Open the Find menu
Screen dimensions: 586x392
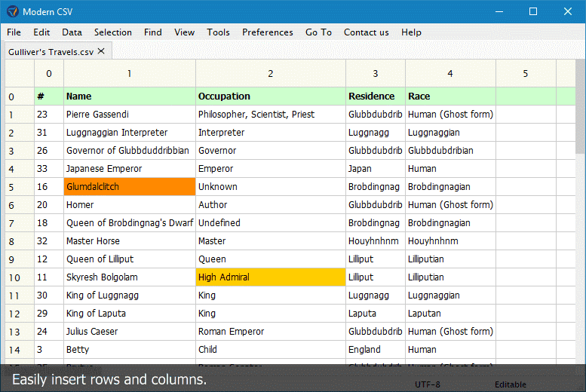(x=153, y=32)
